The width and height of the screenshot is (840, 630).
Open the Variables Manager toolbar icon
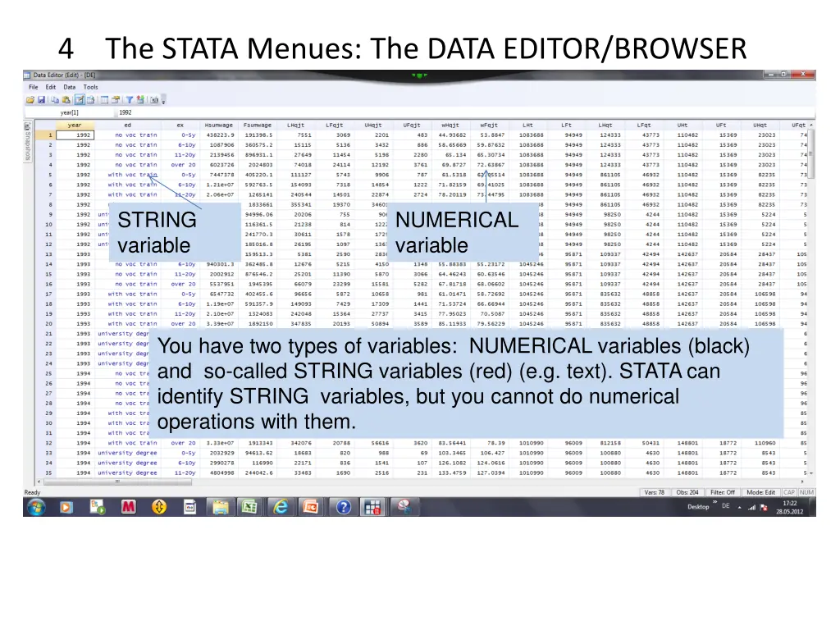(104, 99)
